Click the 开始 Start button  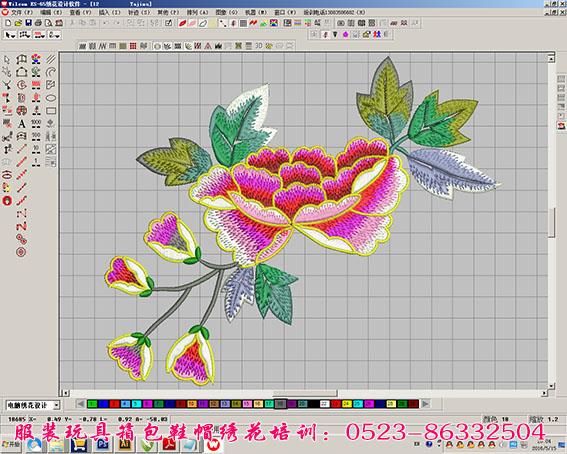point(11,444)
